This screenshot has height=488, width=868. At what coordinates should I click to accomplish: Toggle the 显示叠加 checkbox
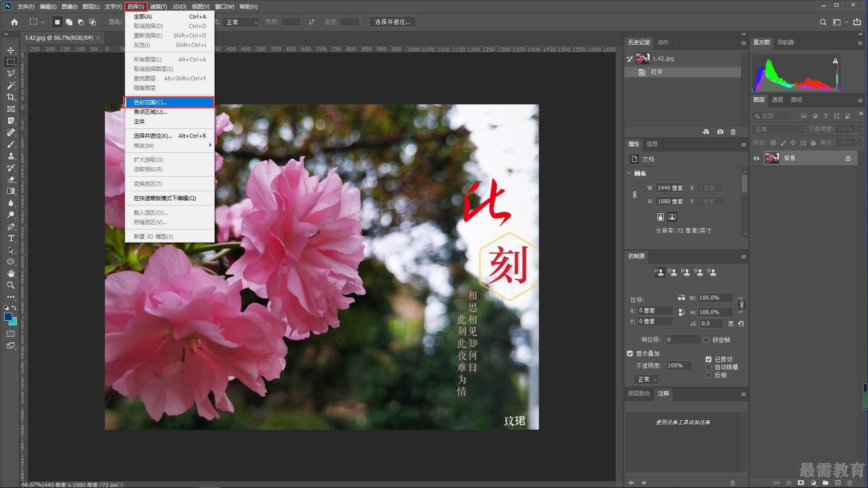pos(630,353)
